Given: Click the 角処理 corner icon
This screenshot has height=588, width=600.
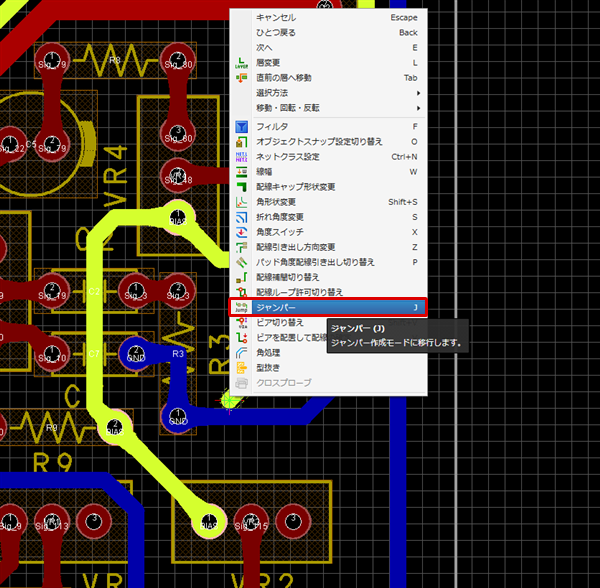Looking at the screenshot, I should [x=241, y=352].
